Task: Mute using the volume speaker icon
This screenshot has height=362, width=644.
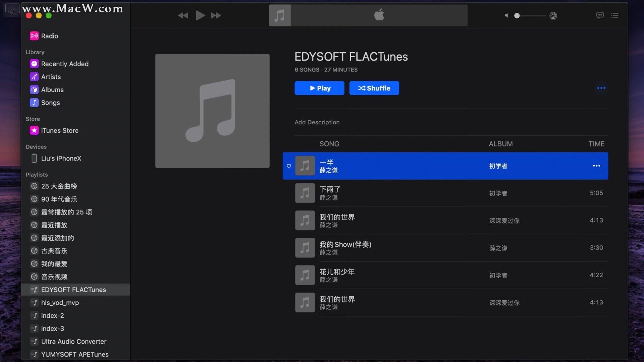Action: 506,15
